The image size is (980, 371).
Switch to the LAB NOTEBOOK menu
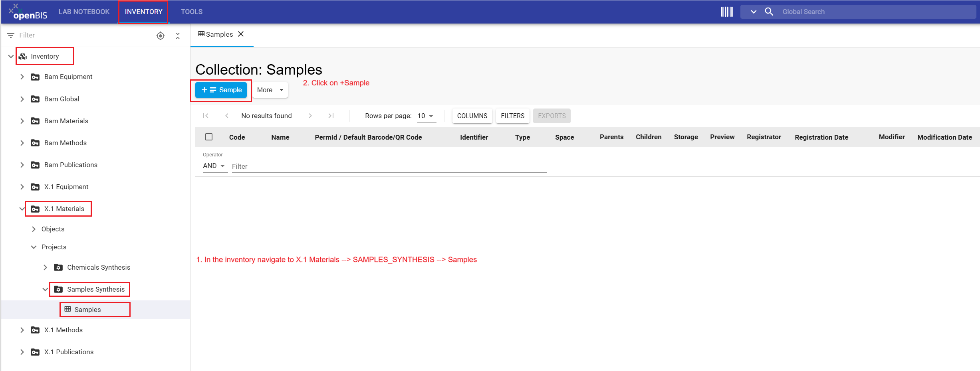pyautogui.click(x=84, y=12)
